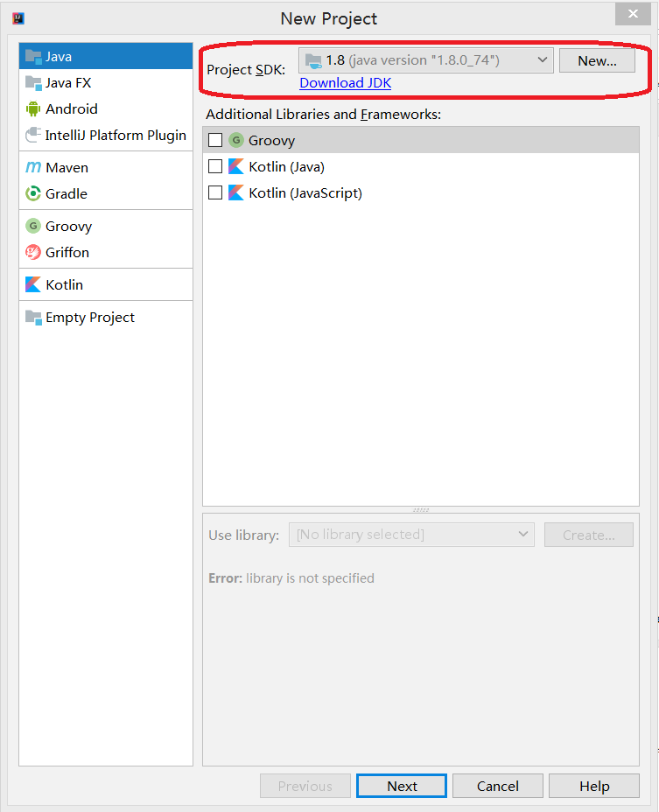Screen dimensions: 659x812
Task: Click the 'Kotlin (Java)' label text
Action: pos(286,167)
